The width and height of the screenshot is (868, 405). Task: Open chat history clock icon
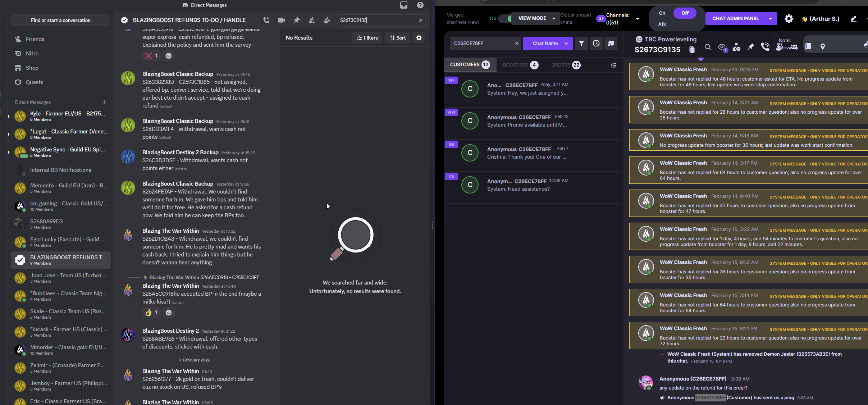(596, 44)
